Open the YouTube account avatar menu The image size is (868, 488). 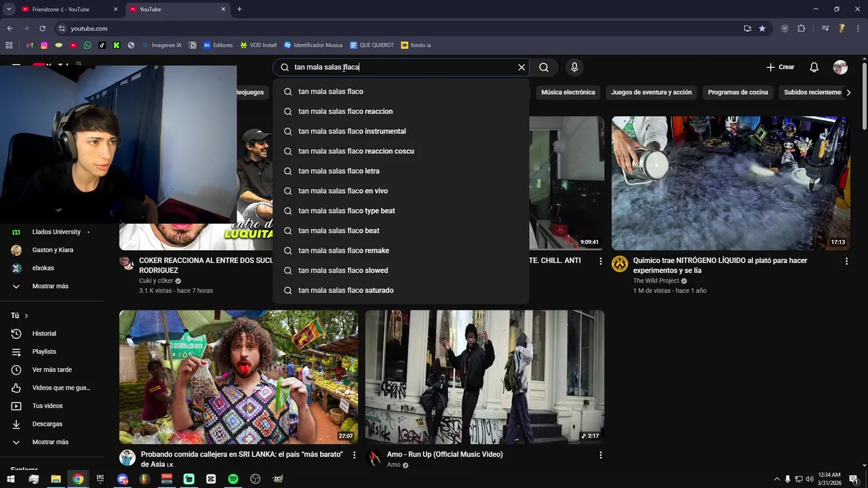pos(840,67)
